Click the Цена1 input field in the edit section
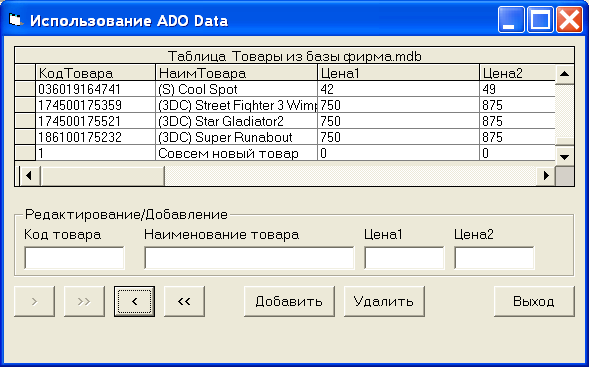The height and width of the screenshot is (367, 589). [404, 258]
